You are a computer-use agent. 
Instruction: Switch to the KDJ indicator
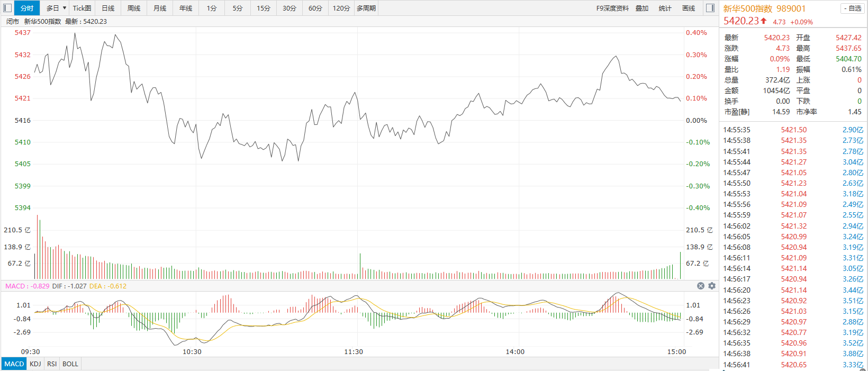click(35, 364)
